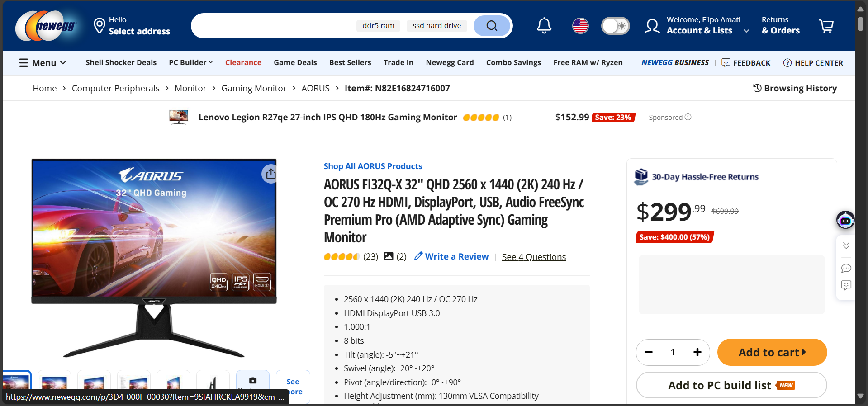Screen dimensions: 868x406
Task: Write a Review
Action: 451,256
